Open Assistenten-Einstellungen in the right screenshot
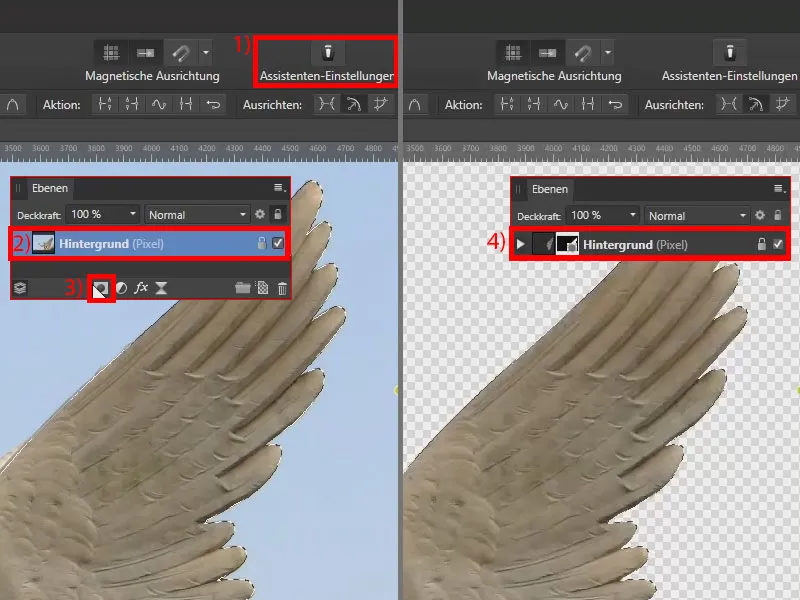 (730, 63)
